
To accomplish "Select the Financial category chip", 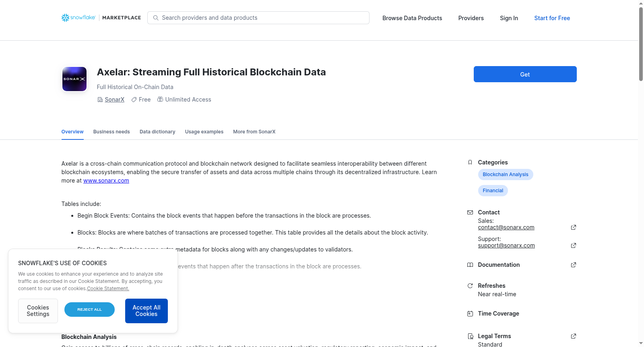I will click(x=493, y=191).
